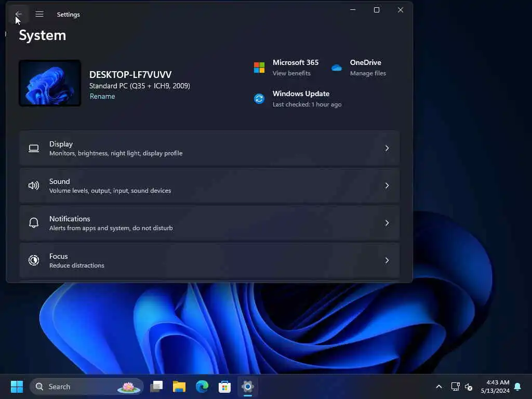Expand Display settings with its chevron
The image size is (532, 399).
387,148
